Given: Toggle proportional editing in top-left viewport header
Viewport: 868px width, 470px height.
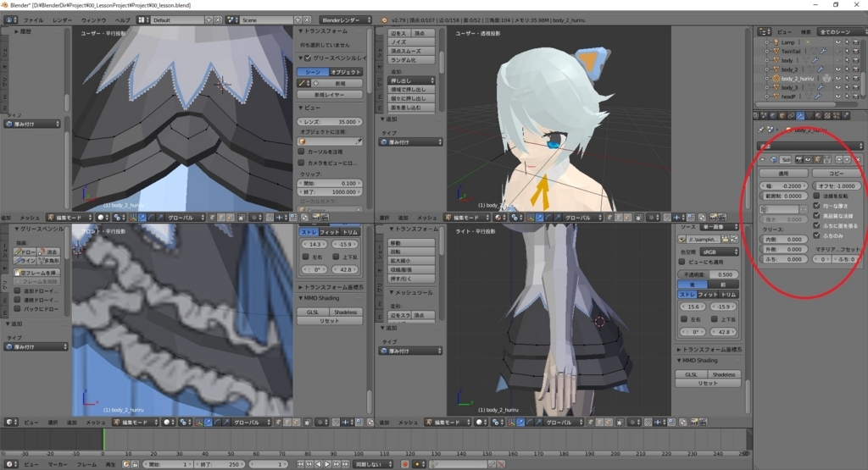Looking at the screenshot, I should [x=254, y=218].
